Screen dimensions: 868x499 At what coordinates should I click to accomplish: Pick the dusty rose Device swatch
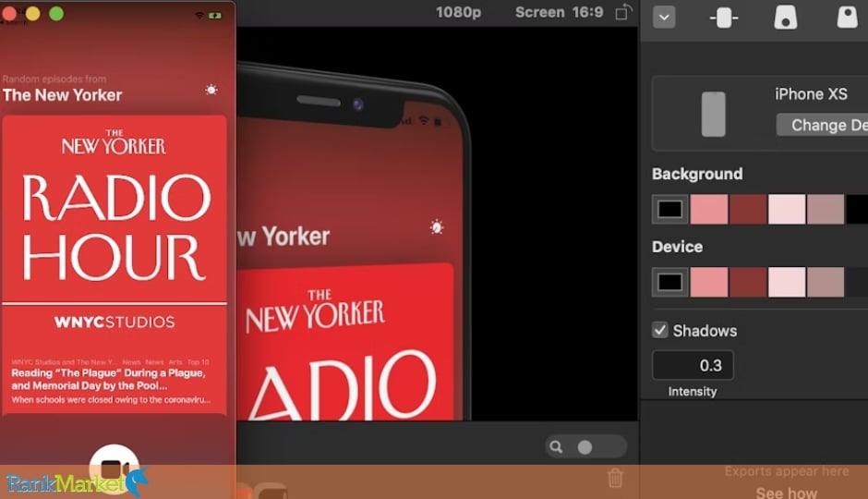pyautogui.click(x=826, y=282)
